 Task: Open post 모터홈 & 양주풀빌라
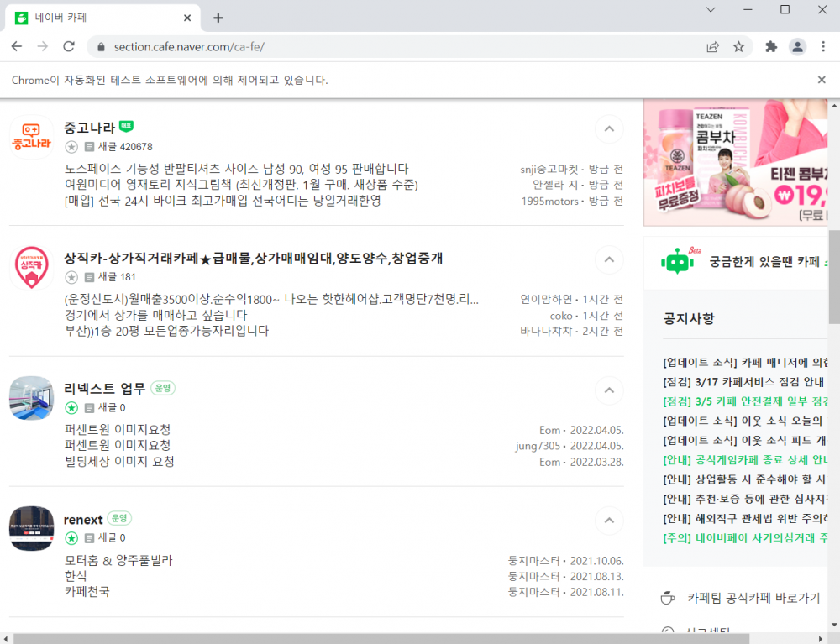(x=118, y=561)
